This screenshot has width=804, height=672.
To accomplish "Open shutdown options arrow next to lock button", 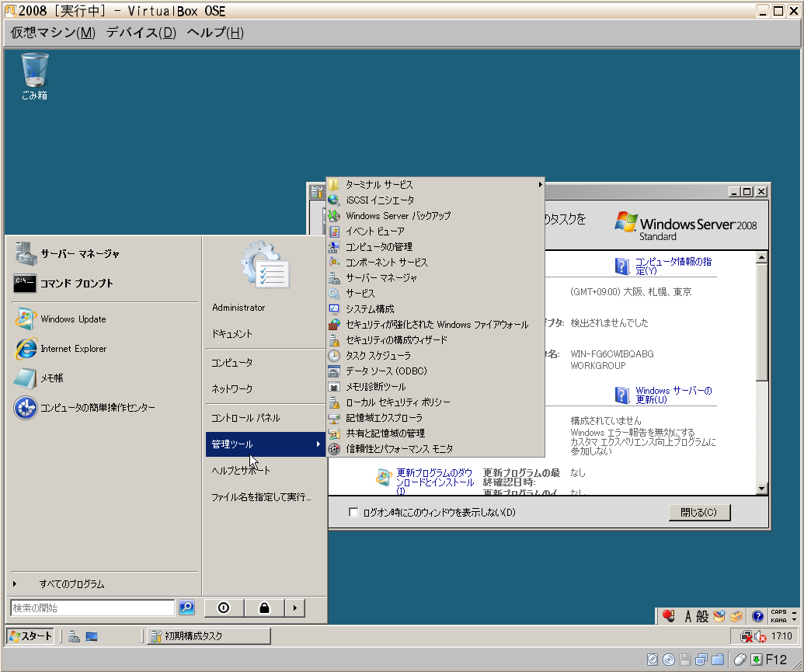I will [x=295, y=608].
